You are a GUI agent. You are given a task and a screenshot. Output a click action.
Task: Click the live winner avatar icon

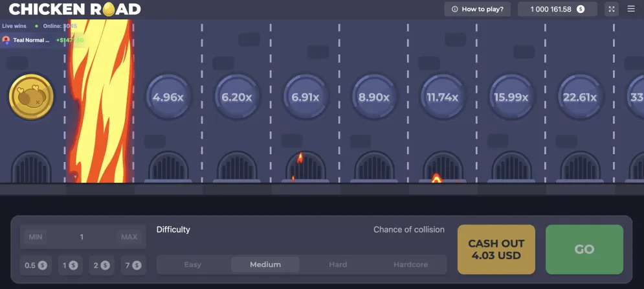6,40
